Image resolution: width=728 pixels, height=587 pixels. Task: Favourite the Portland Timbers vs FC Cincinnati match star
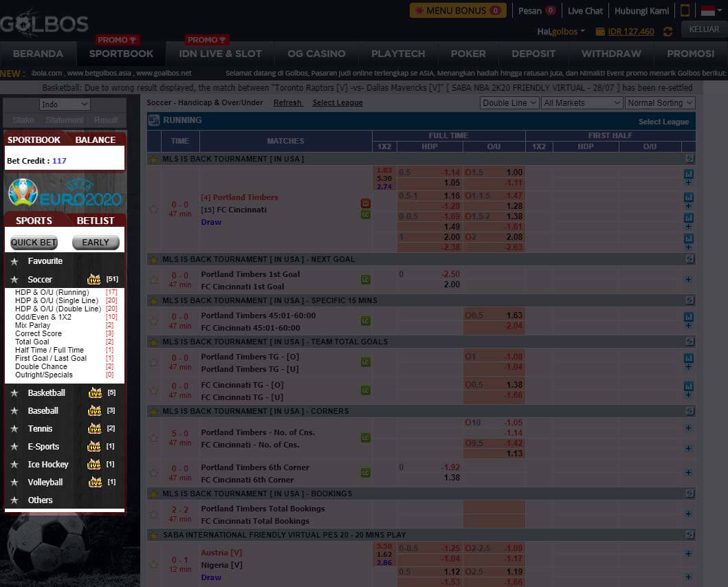point(154,209)
